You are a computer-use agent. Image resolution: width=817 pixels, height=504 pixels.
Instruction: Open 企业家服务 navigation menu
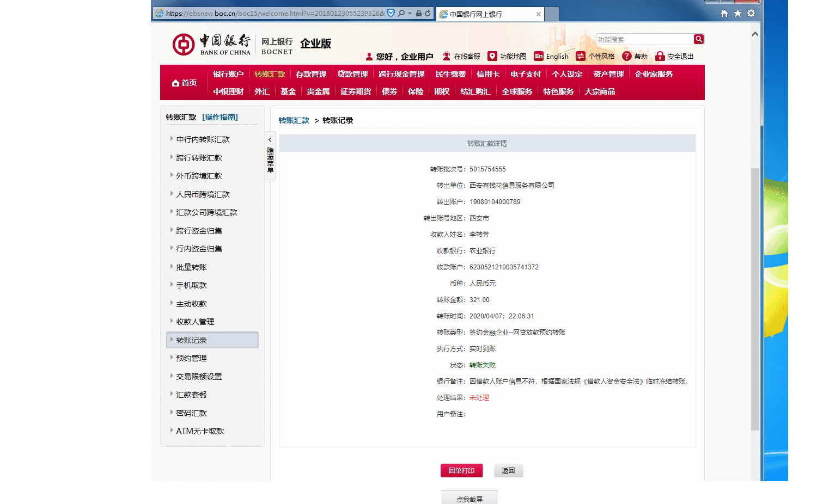pos(654,74)
